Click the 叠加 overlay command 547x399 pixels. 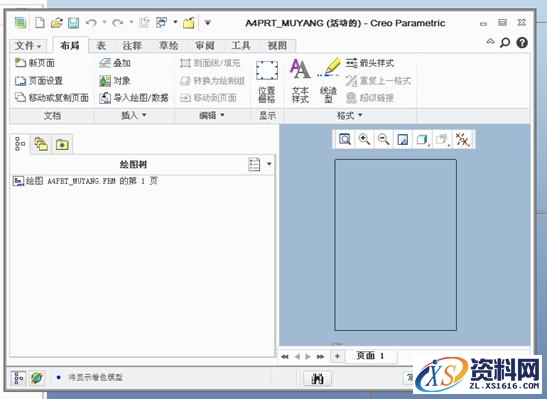click(x=115, y=63)
